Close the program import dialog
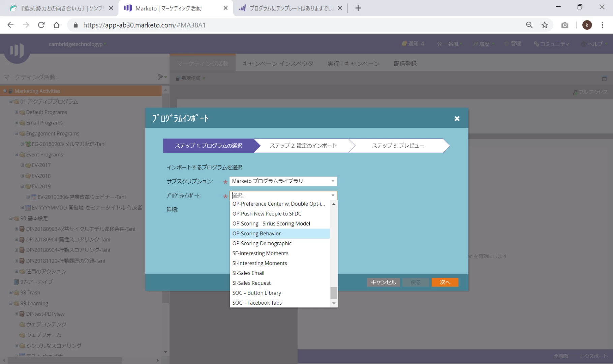Image resolution: width=613 pixels, height=364 pixels. pyautogui.click(x=457, y=119)
